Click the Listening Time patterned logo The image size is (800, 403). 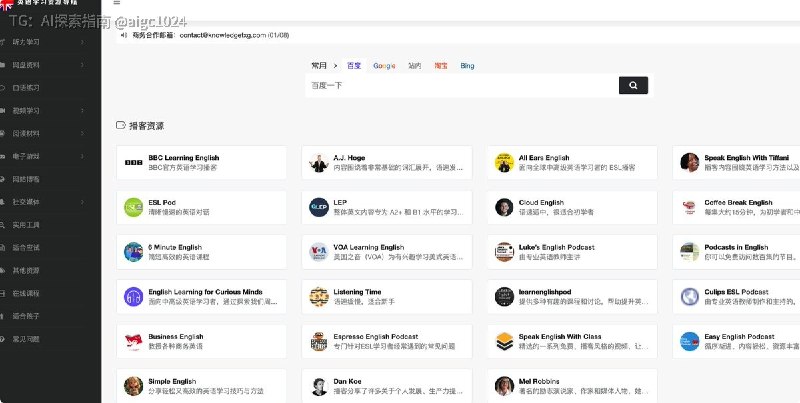319,296
